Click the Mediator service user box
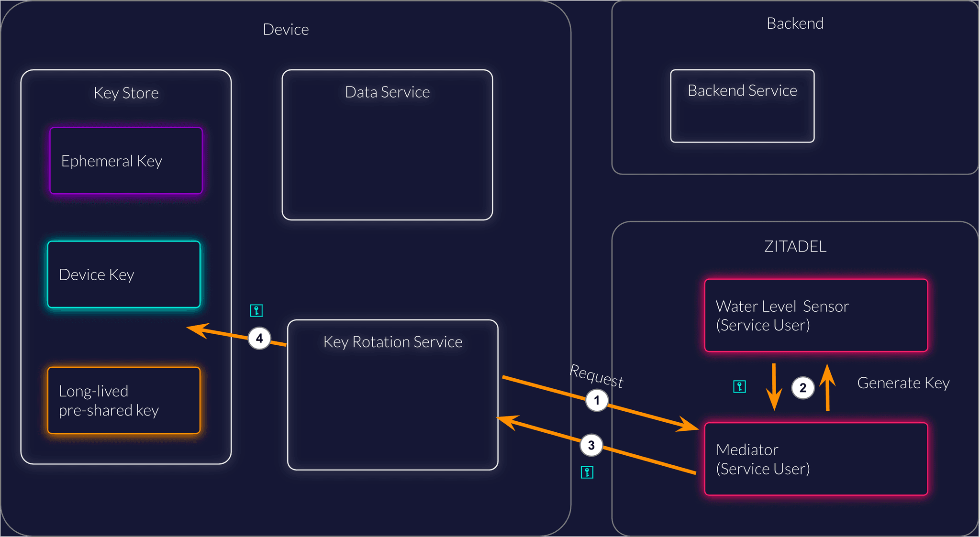The height and width of the screenshot is (537, 980). coord(816,459)
